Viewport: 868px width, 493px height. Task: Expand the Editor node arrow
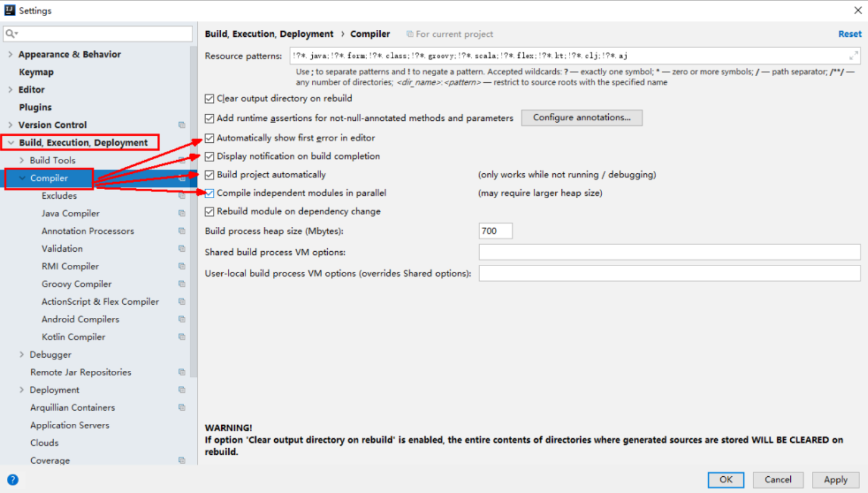(x=10, y=90)
